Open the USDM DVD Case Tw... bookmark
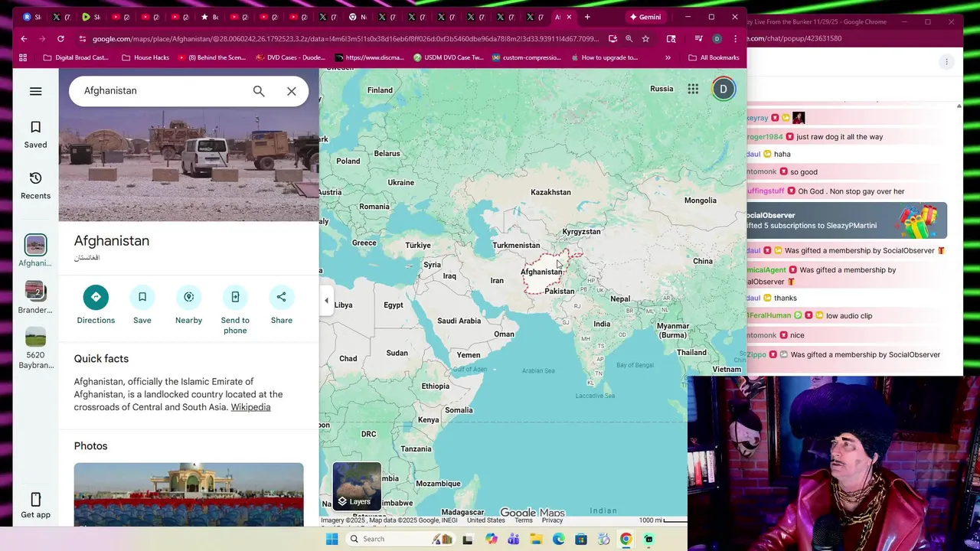The image size is (980, 551). (449, 57)
